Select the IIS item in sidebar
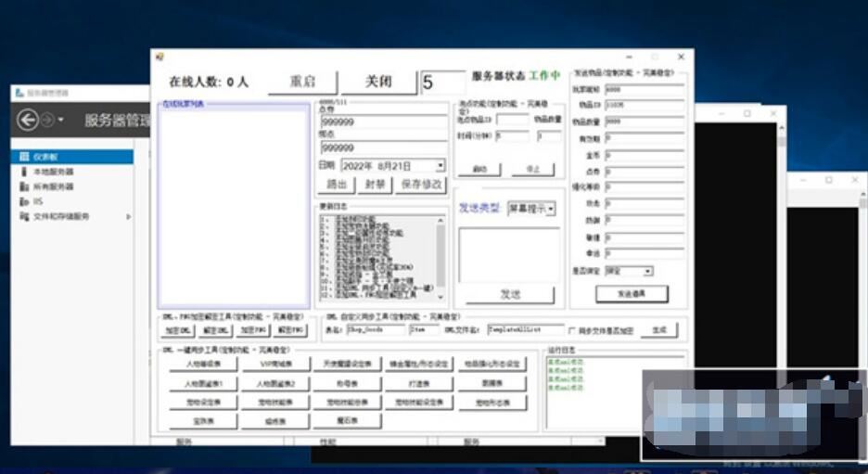The image size is (868, 474). [x=38, y=201]
